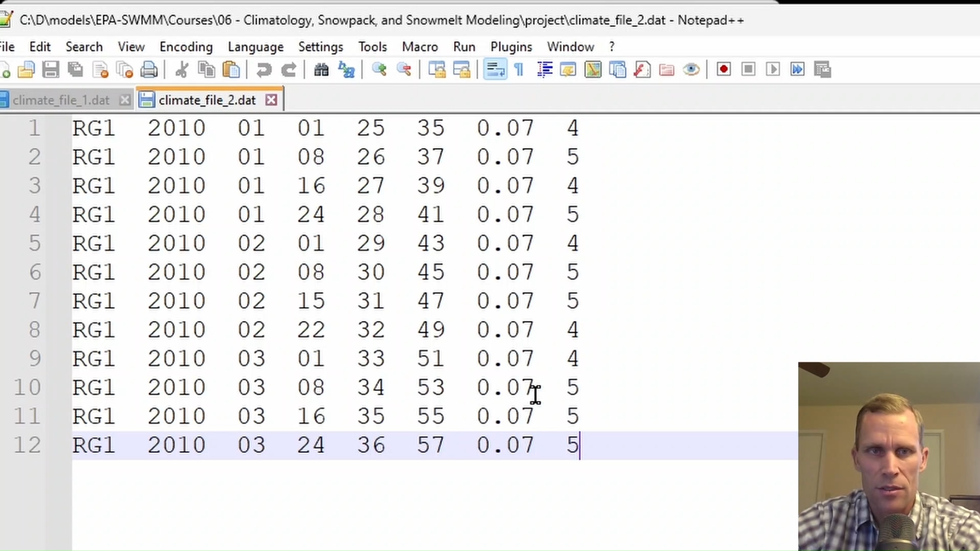
Task: Click value 0.07 on line 1
Action: click(x=505, y=128)
